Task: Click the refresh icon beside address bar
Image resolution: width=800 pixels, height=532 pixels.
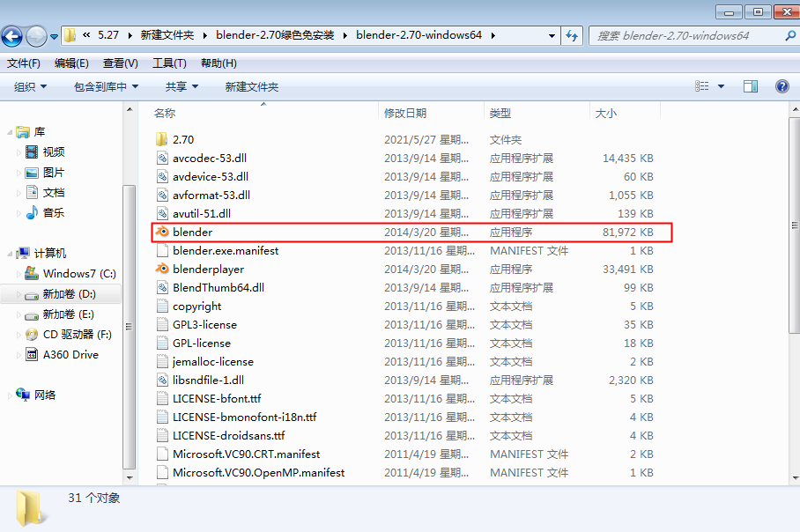Action: [572, 36]
